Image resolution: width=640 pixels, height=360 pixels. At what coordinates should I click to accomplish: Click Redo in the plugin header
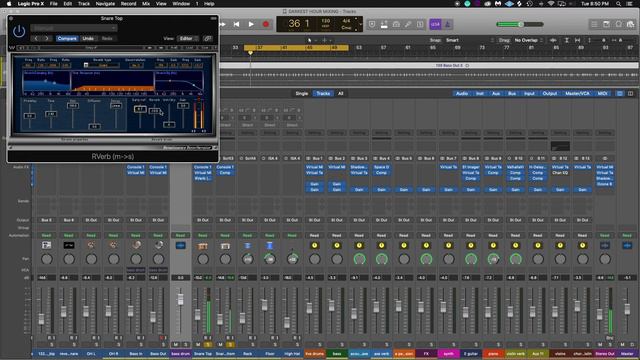(x=107, y=38)
